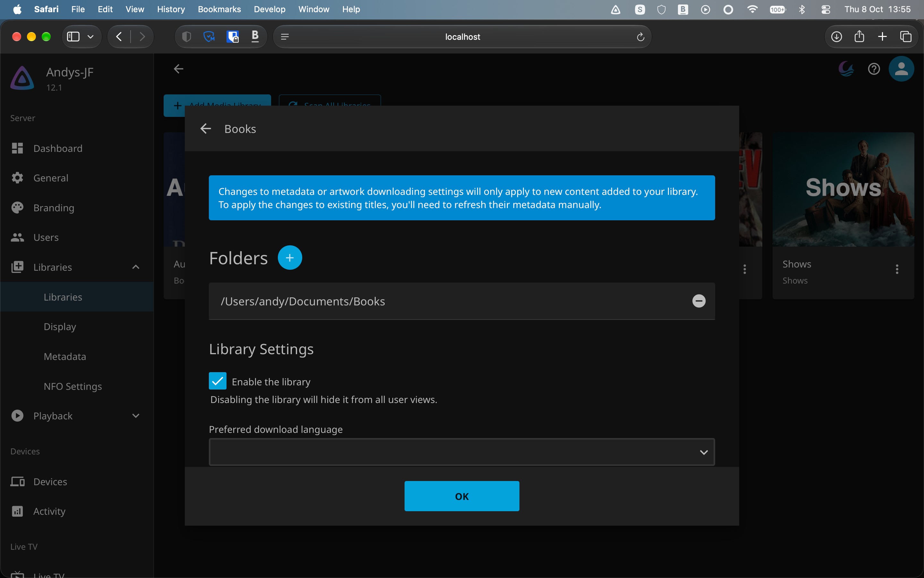Remove the /Users/andy/Documents/Books folder
This screenshot has width=924, height=578.
coord(699,301)
